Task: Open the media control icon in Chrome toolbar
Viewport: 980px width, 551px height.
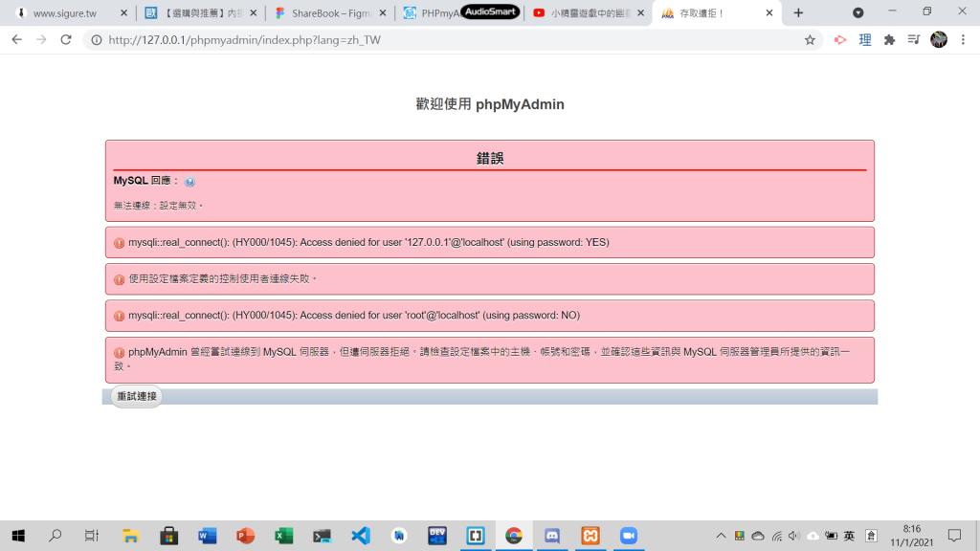Action: (914, 40)
